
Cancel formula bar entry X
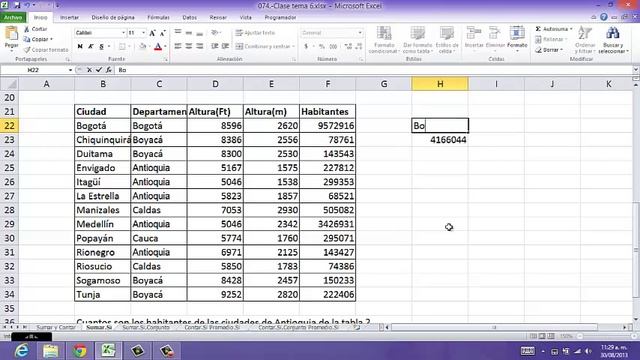89,70
